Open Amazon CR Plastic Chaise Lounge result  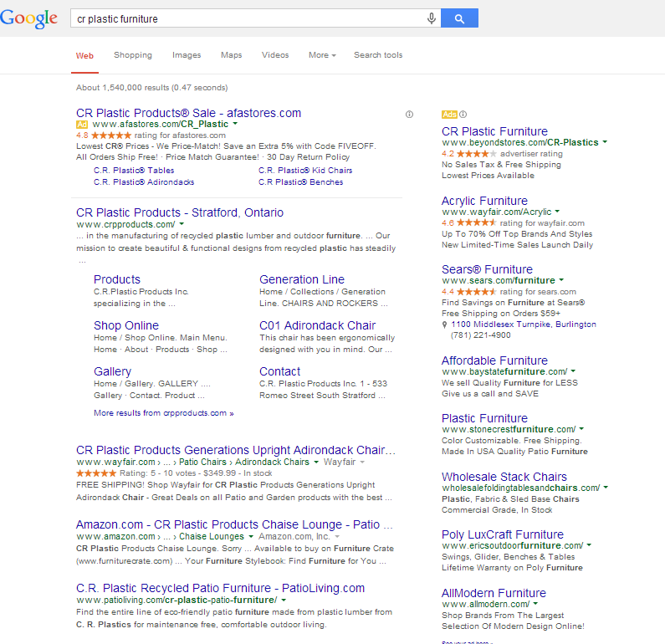[234, 524]
